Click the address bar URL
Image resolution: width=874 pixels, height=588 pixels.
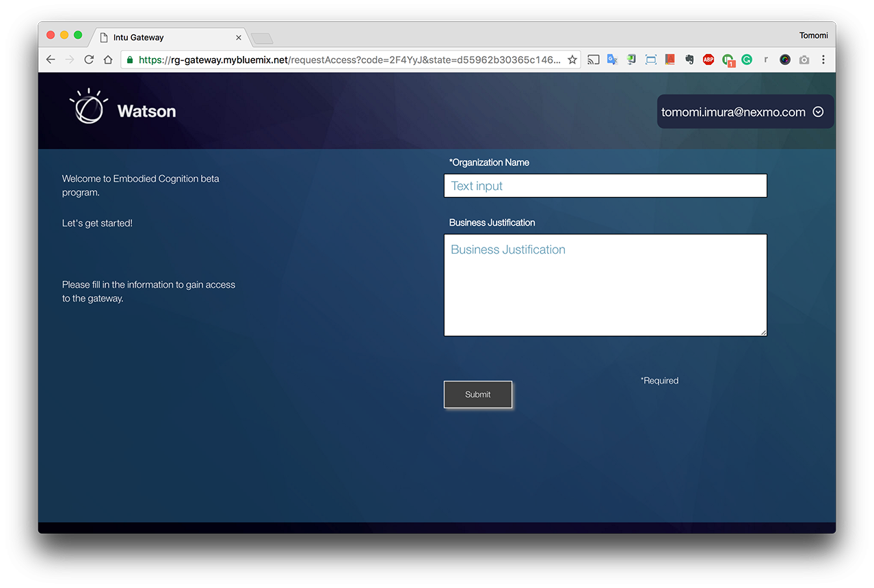[349, 59]
